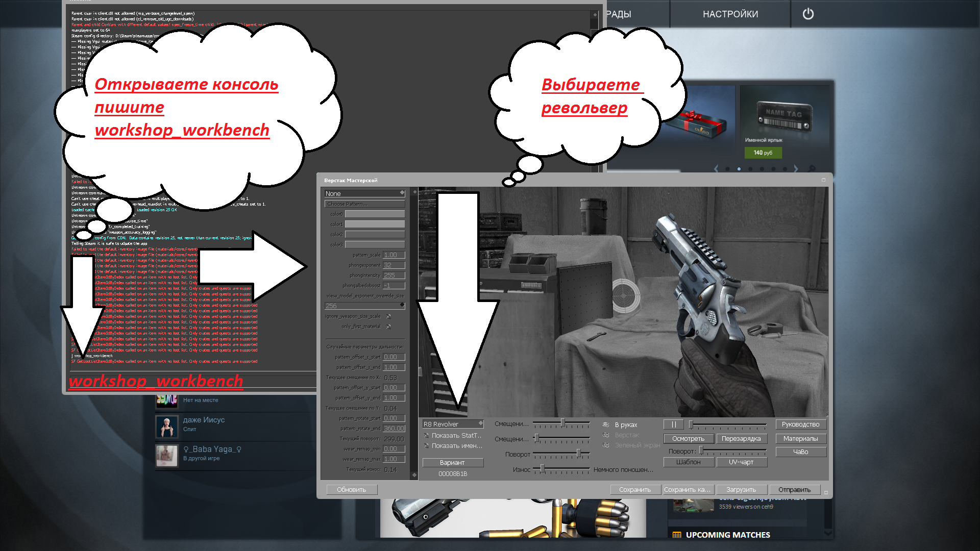Pick the color0 swatch
980x551 pixels.
coord(375,214)
